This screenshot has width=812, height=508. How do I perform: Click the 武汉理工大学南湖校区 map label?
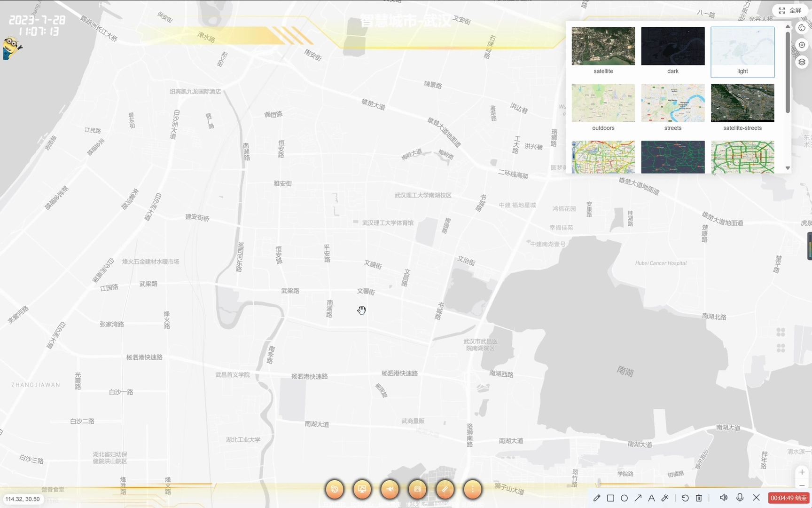point(423,195)
